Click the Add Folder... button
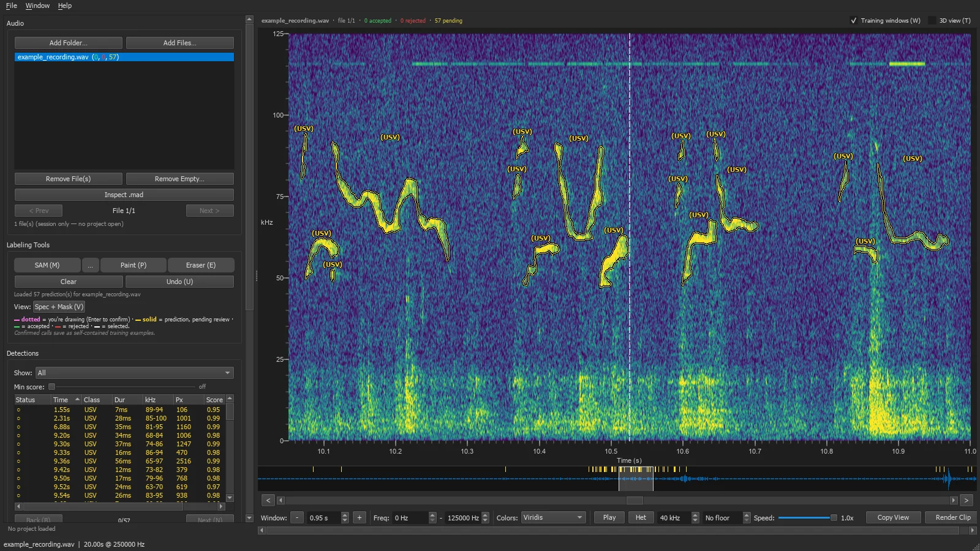Image resolution: width=980 pixels, height=551 pixels. pos(69,43)
